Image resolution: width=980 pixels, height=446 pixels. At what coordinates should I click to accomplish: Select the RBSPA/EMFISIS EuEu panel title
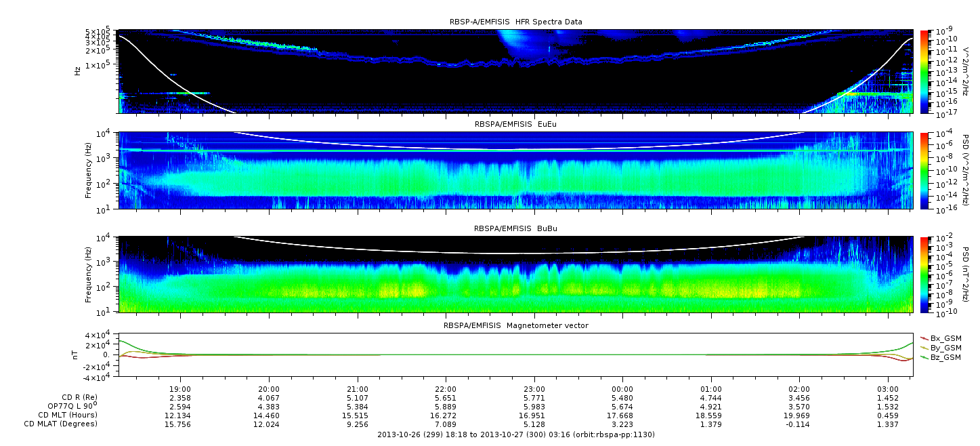coord(515,125)
